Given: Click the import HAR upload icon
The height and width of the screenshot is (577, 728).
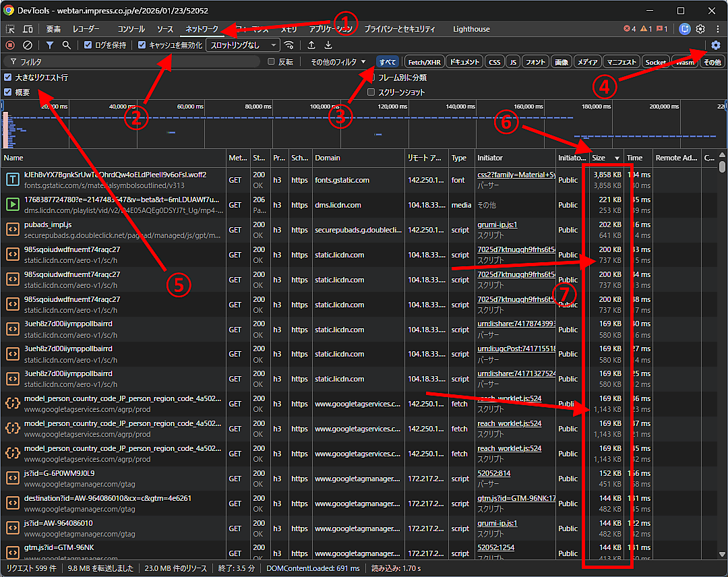Looking at the screenshot, I should tap(311, 45).
